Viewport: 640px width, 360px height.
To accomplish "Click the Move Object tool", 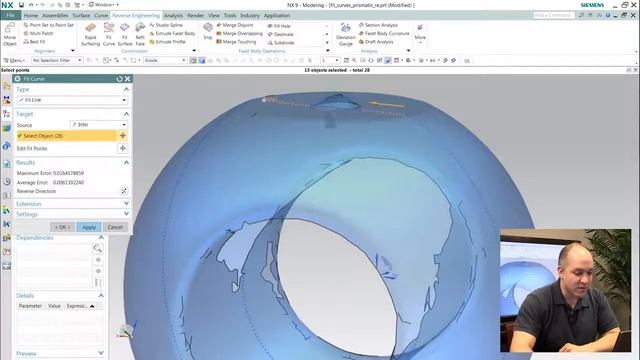I will pos(10,34).
